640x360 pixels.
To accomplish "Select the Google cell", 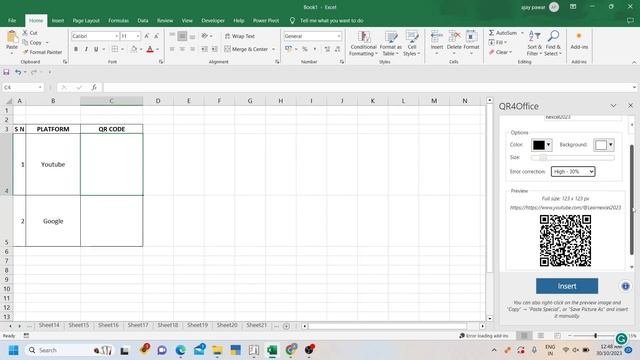I will (x=53, y=221).
